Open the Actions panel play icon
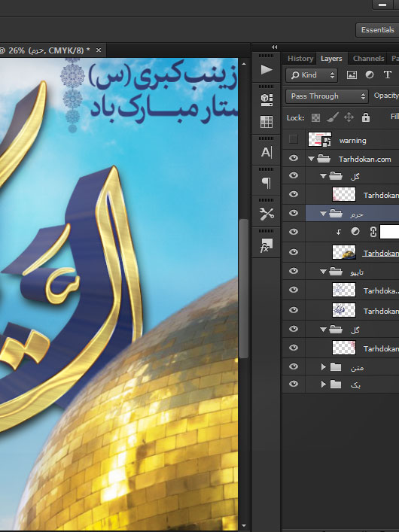This screenshot has width=399, height=532. click(x=267, y=70)
